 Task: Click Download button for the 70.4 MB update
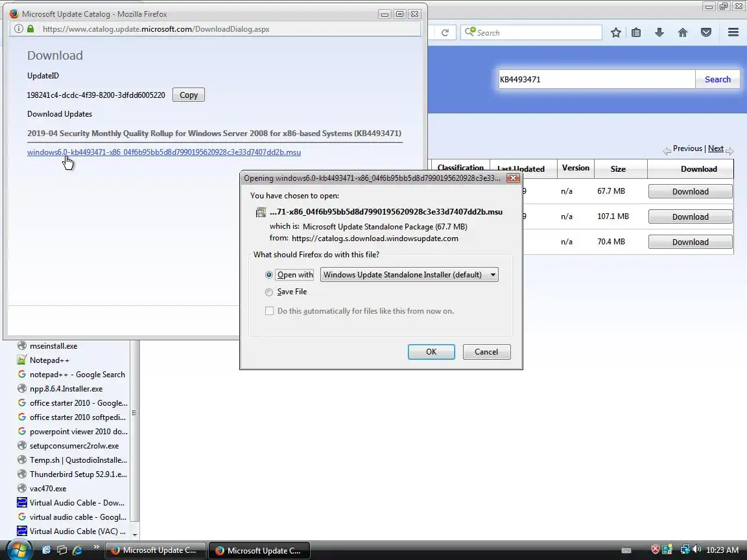click(x=691, y=242)
